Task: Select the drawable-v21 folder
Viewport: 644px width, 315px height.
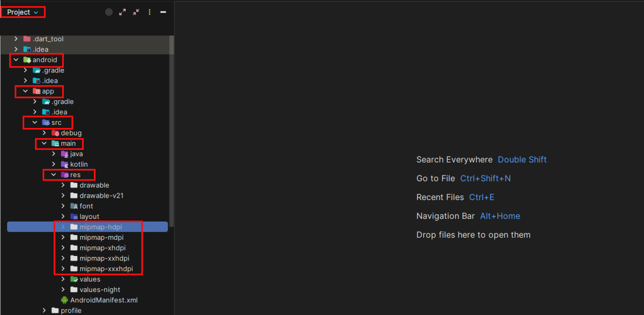Action: tap(101, 196)
